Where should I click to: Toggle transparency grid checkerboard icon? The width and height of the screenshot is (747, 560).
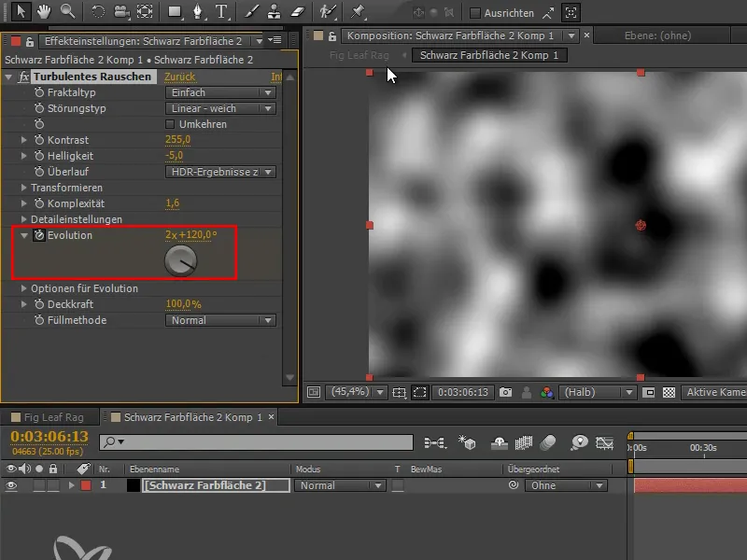[669, 392]
